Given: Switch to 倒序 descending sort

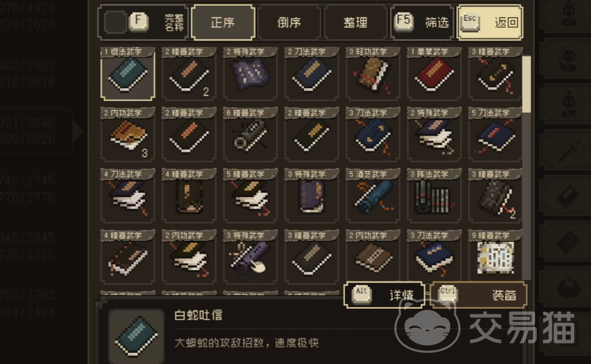Looking at the screenshot, I should (x=289, y=22).
